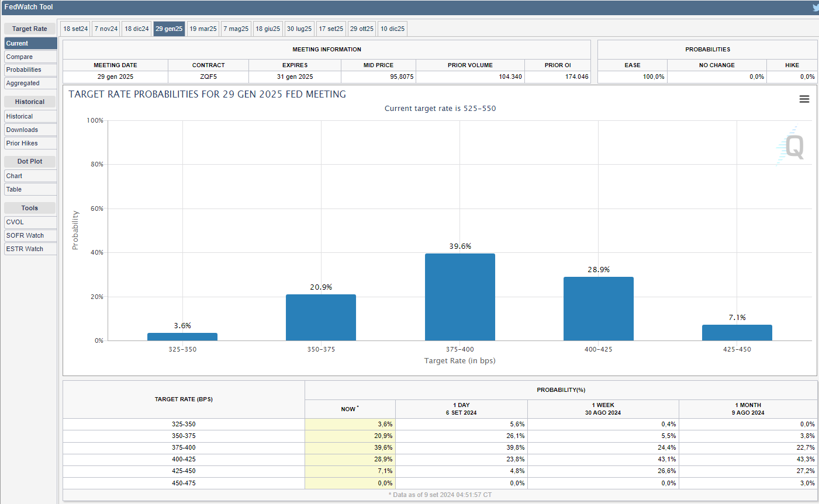
Task: Open the Dot Plot Chart option
Action: pos(30,176)
